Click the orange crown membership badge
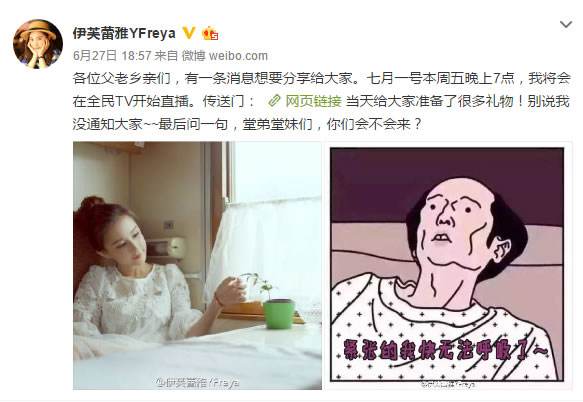 pyautogui.click(x=210, y=33)
